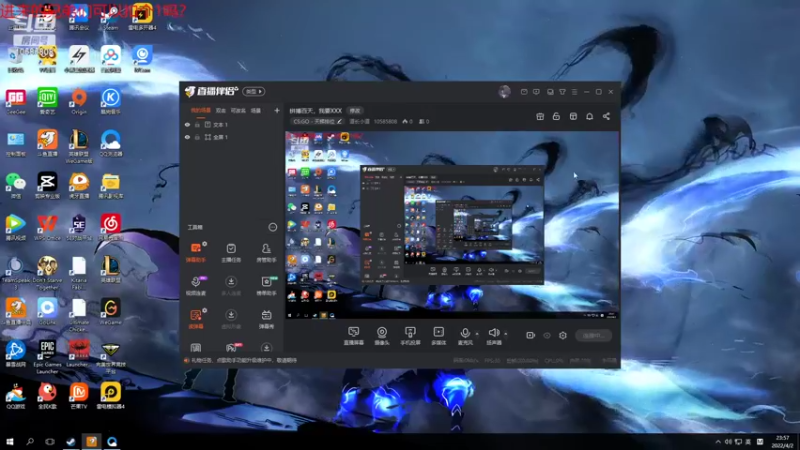Add 摄像头 camera source
Viewport: 800px width, 450px height.
click(x=382, y=336)
